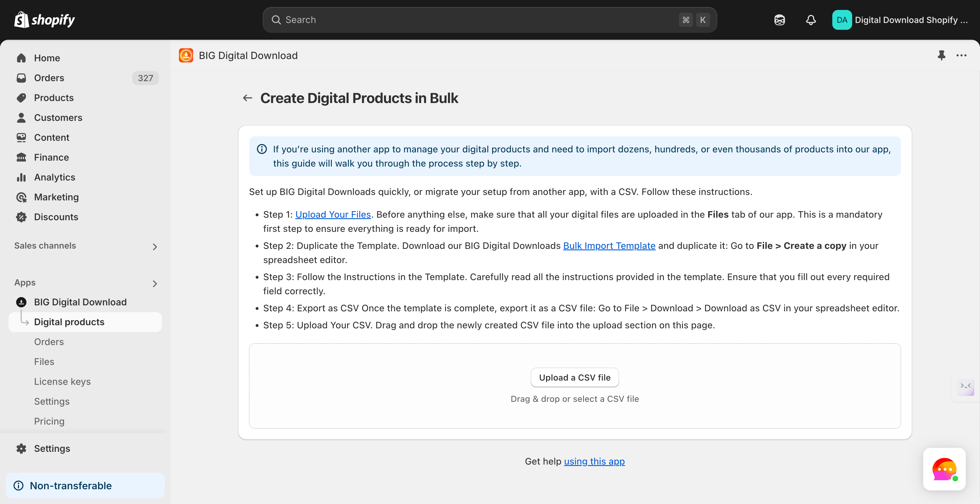
Task: Open Analytics in the sidebar
Action: point(55,177)
